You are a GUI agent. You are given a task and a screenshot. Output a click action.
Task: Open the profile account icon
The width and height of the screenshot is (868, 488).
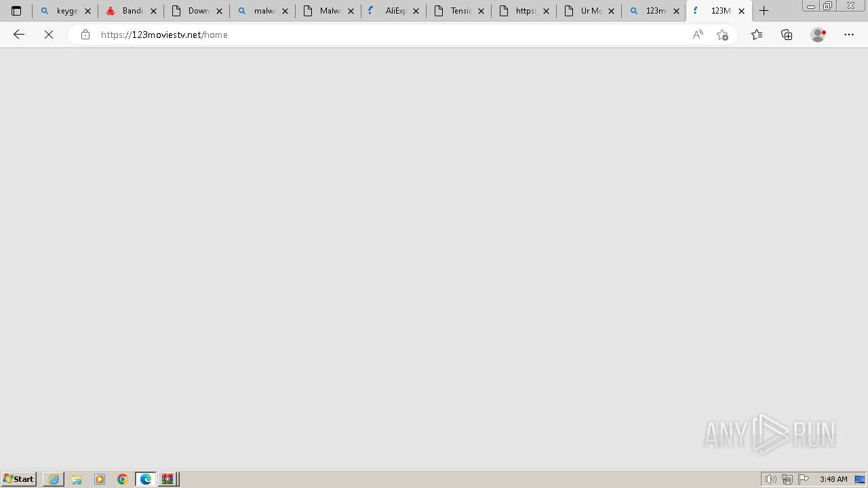tap(818, 35)
